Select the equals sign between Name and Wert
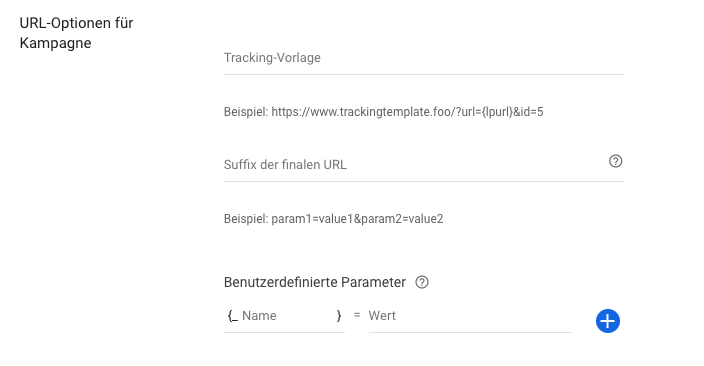The width and height of the screenshot is (704, 366). pyautogui.click(x=357, y=315)
